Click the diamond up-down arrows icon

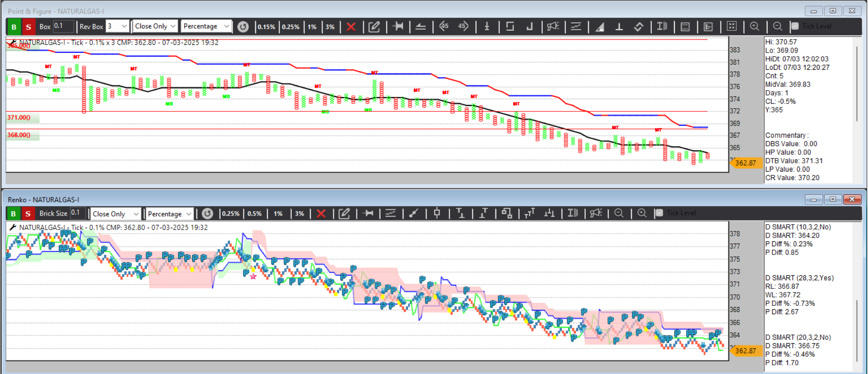639,27
